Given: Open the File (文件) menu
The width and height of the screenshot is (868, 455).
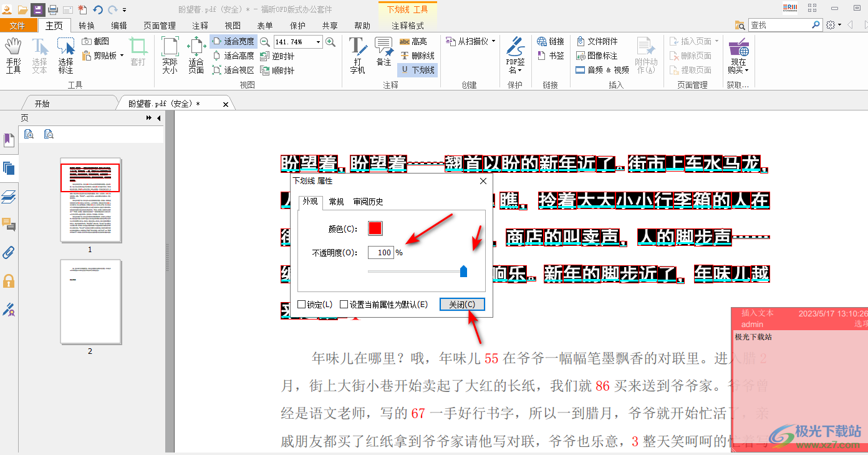Looking at the screenshot, I should point(17,26).
